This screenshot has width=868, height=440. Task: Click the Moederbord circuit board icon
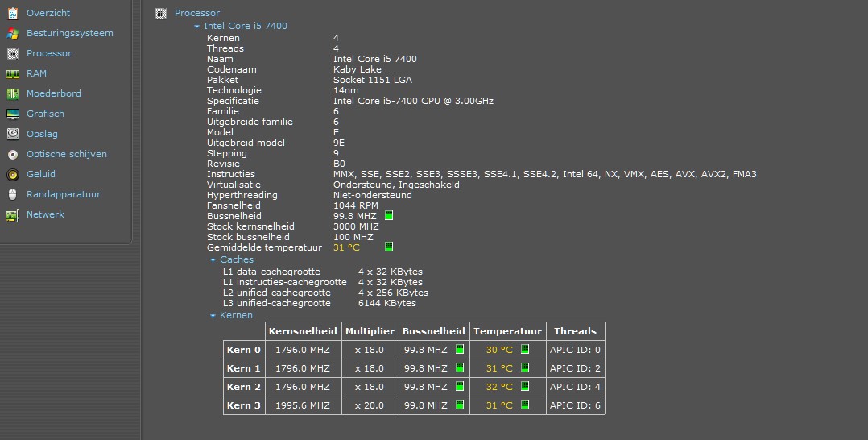13,93
